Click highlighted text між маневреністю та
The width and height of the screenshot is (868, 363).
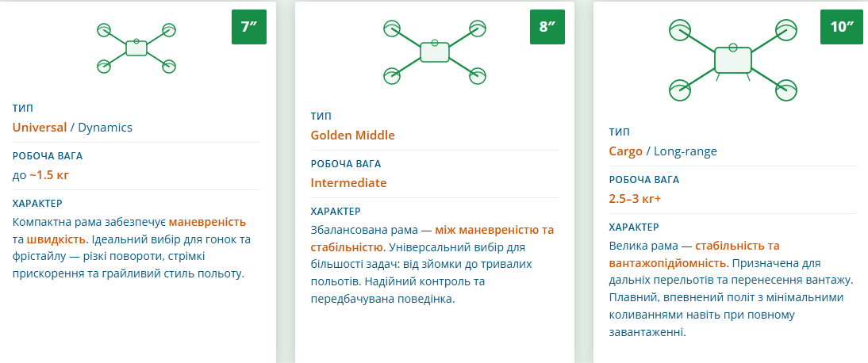click(494, 230)
